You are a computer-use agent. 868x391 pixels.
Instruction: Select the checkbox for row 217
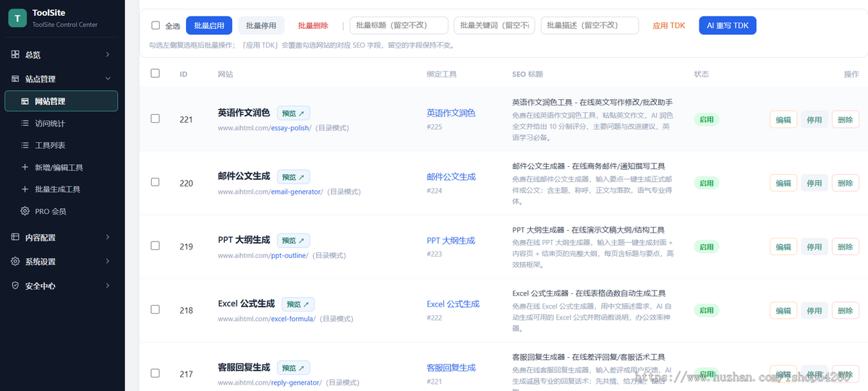155,373
